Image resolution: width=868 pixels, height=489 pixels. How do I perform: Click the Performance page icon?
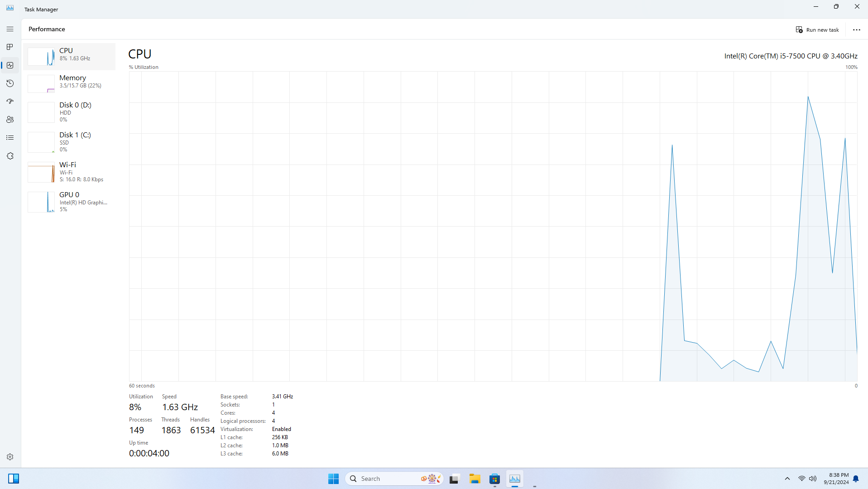[x=10, y=65]
